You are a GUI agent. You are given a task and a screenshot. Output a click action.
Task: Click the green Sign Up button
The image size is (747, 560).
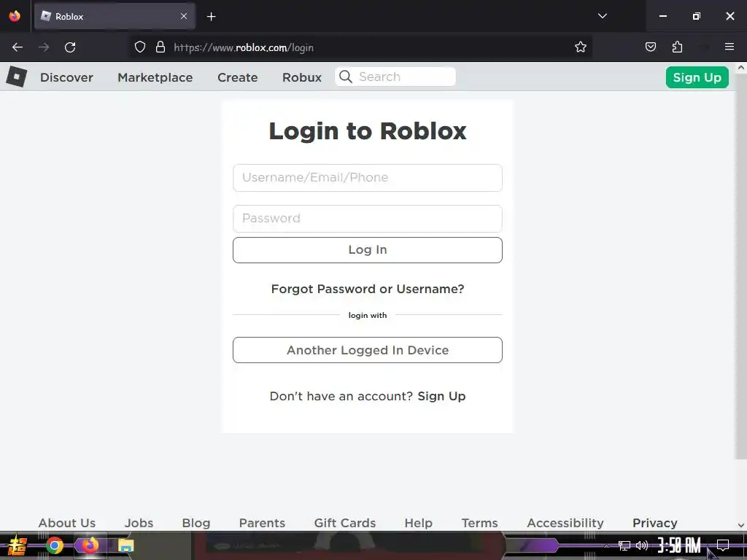697,77
